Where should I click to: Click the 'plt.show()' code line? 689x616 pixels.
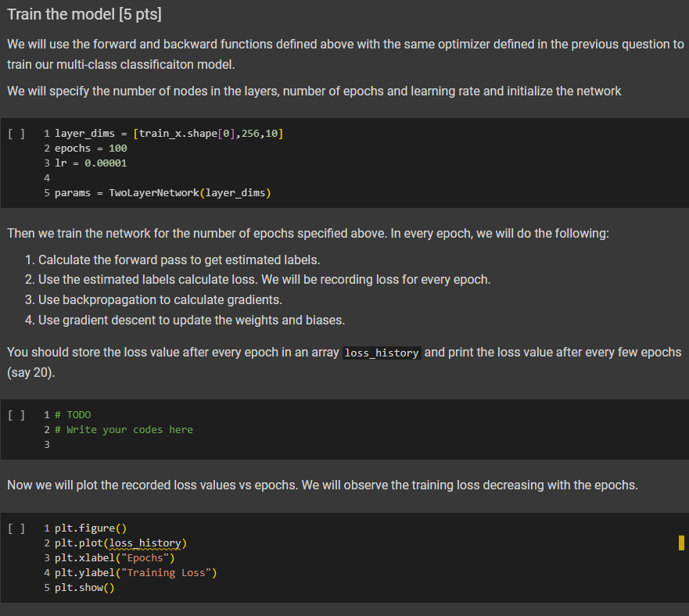84,588
